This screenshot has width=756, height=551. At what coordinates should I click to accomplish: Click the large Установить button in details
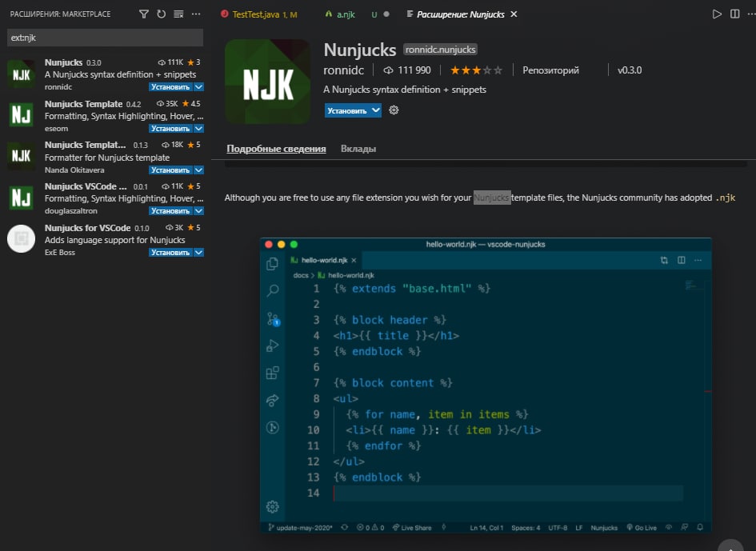[347, 110]
